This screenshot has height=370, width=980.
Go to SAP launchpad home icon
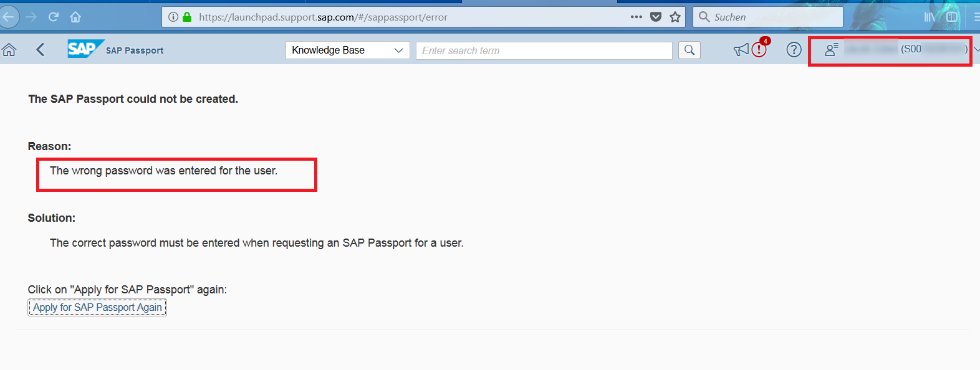click(9, 50)
